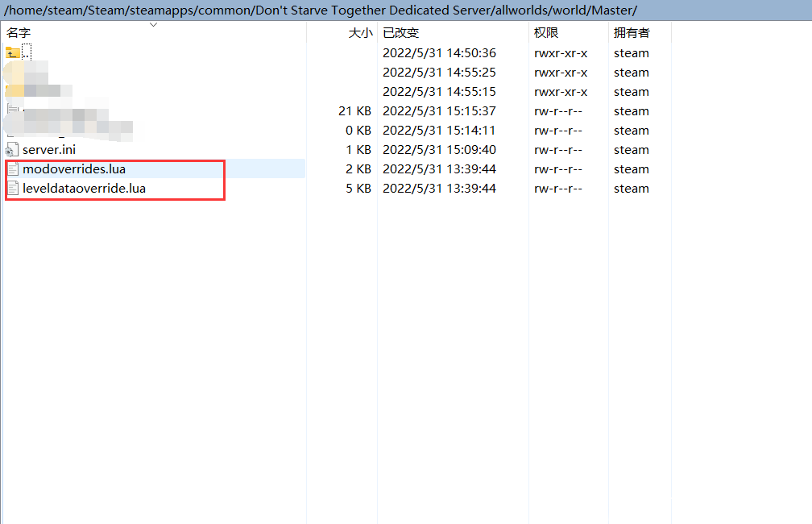The image size is (812, 524).
Task: Click the 5 KB size cell
Action: tap(358, 188)
